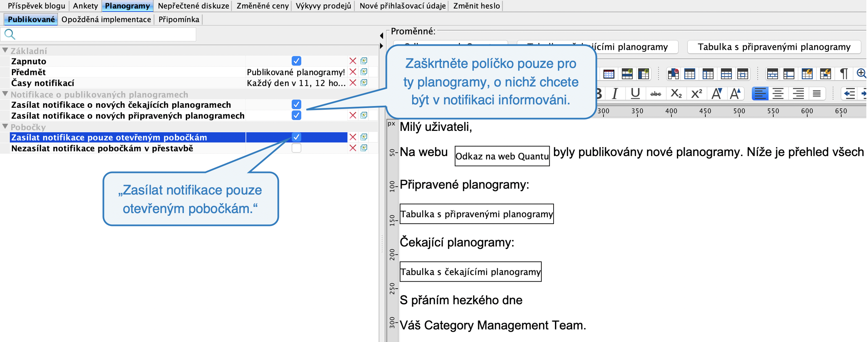Open the Připomínka sub-tab

[179, 20]
